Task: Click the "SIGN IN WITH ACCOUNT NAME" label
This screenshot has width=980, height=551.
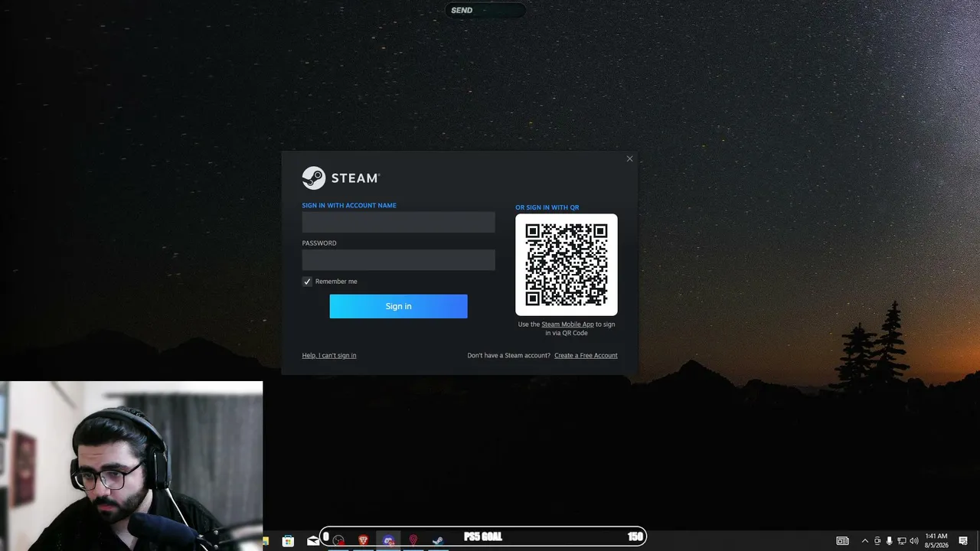Action: point(349,205)
